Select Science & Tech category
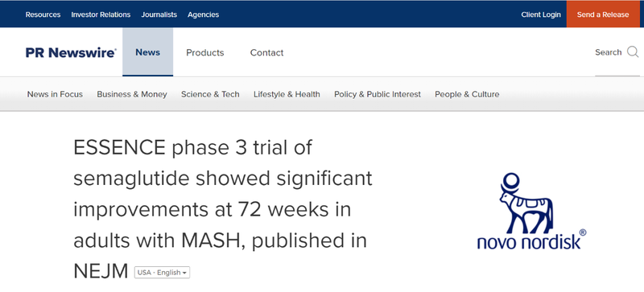The image size is (644, 292). (x=210, y=94)
